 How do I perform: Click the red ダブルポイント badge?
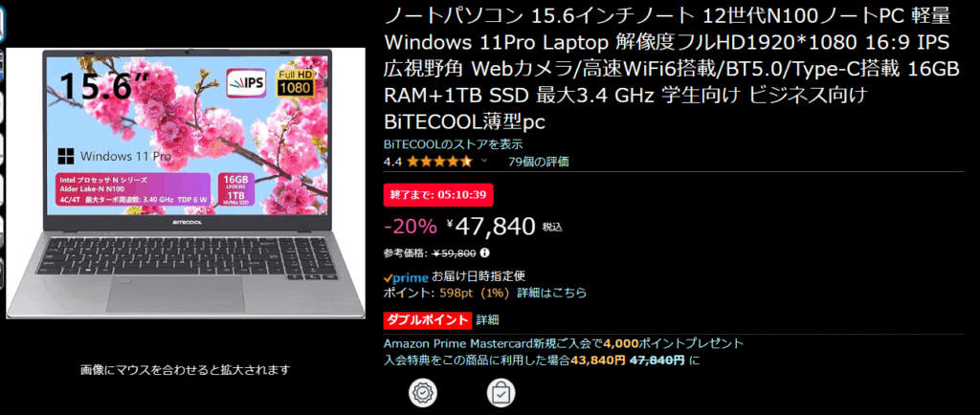coord(427,320)
